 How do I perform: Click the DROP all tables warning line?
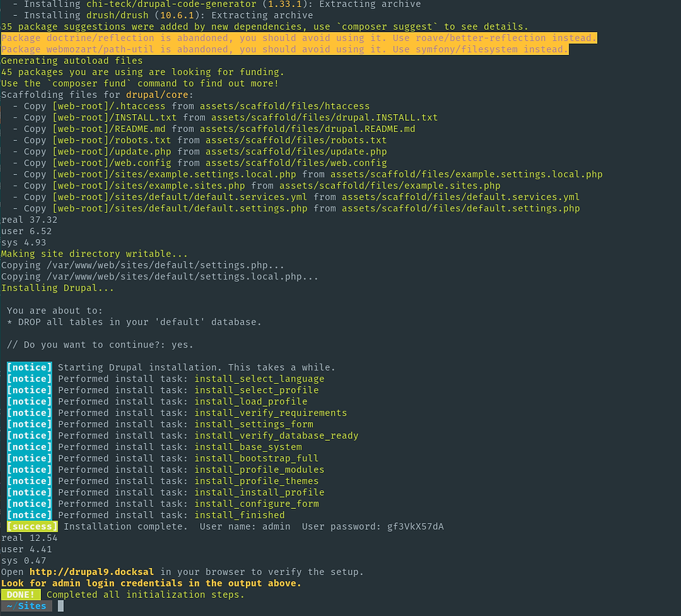tap(134, 322)
